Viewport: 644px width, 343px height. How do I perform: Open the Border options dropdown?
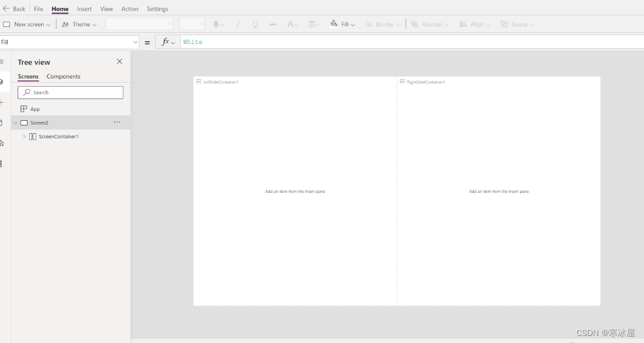point(382,24)
